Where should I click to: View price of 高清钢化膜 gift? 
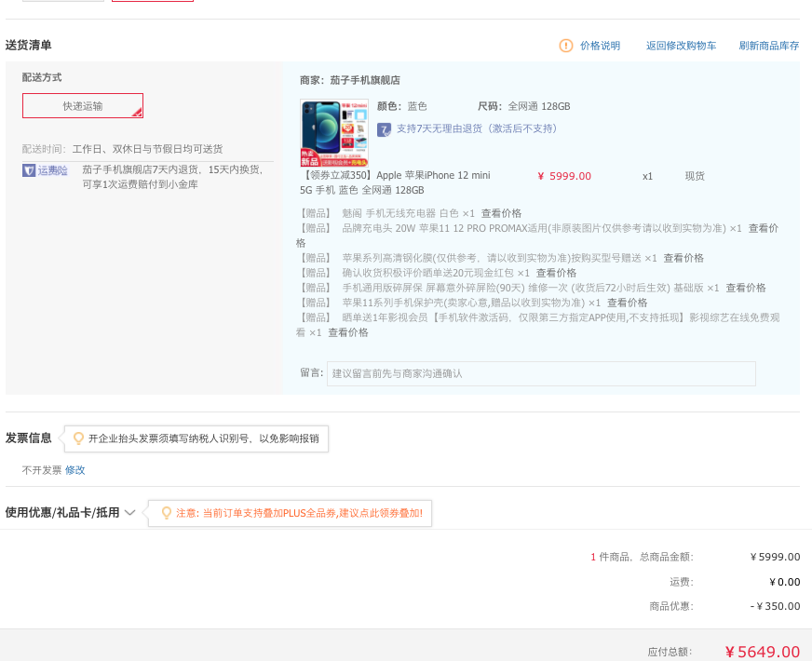[683, 258]
